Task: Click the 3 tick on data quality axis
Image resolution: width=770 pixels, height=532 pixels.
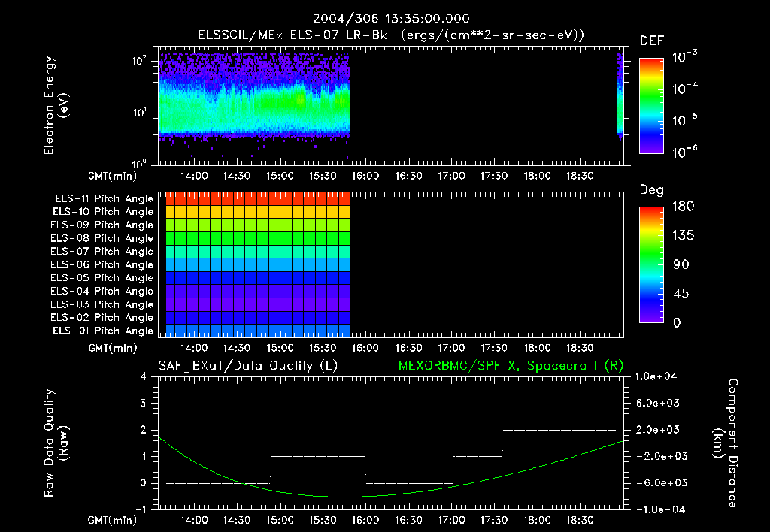Action: click(143, 403)
